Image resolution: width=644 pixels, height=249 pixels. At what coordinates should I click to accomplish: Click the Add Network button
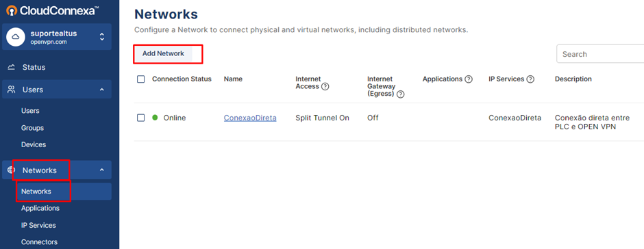(164, 54)
